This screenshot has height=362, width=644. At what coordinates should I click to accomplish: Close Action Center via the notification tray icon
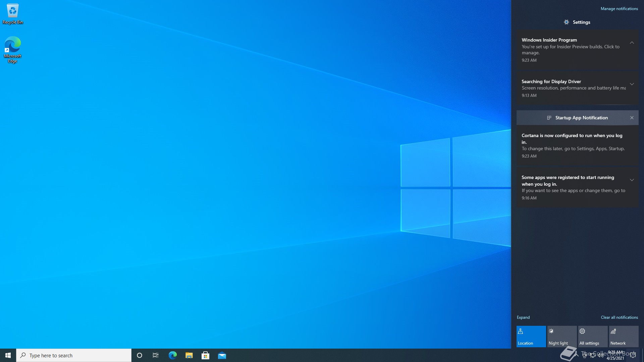click(633, 355)
